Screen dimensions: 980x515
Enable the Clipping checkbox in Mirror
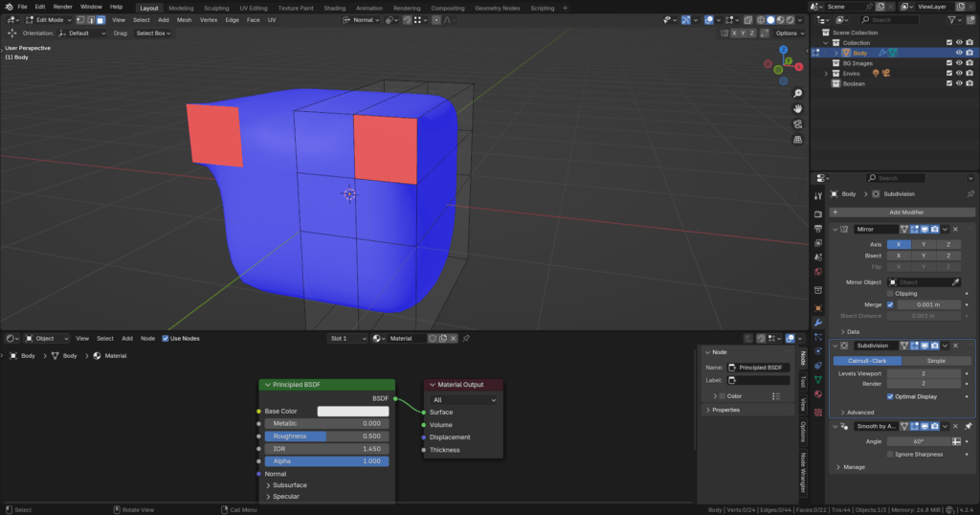pyautogui.click(x=890, y=294)
